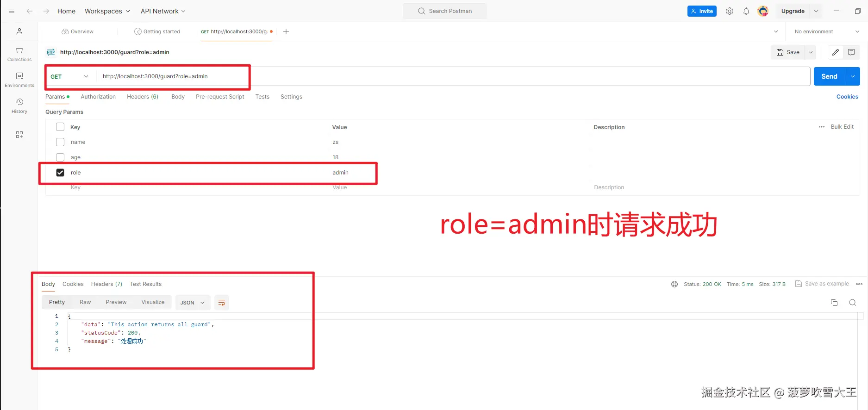Screen dimensions: 868x410
Task: Select the Visualize response view
Action: 153,302
